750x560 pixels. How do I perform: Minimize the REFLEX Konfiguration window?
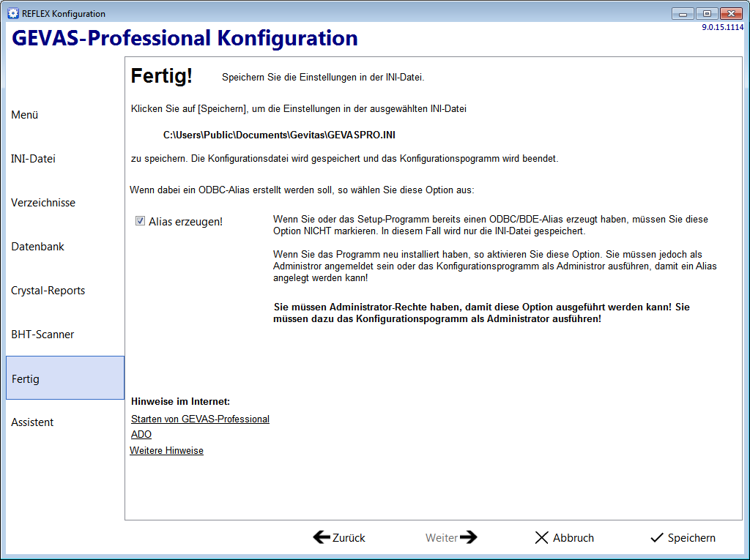683,14
